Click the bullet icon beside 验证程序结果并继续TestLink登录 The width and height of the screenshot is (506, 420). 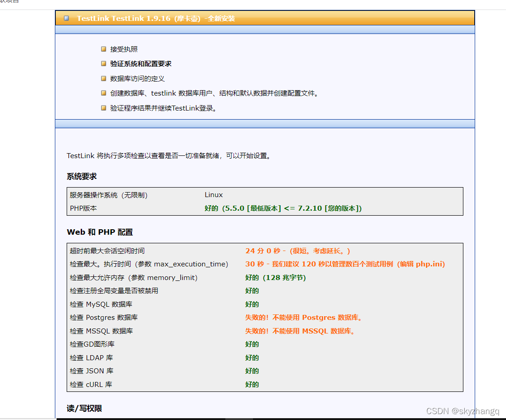pos(103,108)
